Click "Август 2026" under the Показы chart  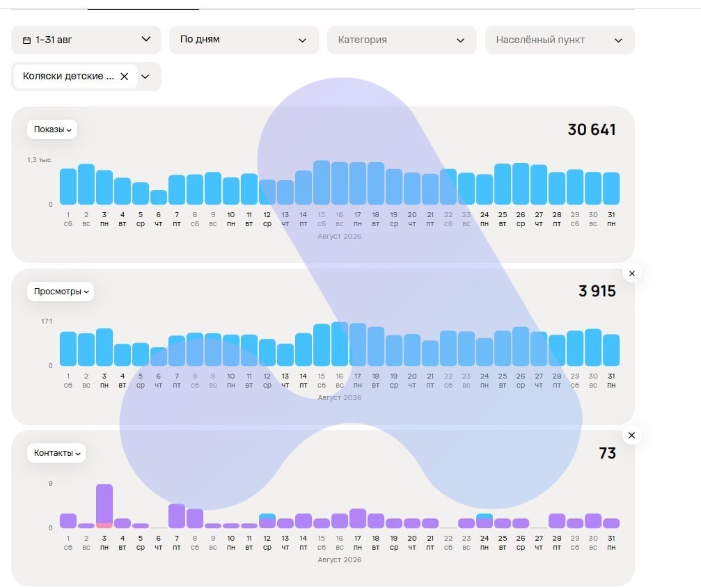pyautogui.click(x=339, y=236)
